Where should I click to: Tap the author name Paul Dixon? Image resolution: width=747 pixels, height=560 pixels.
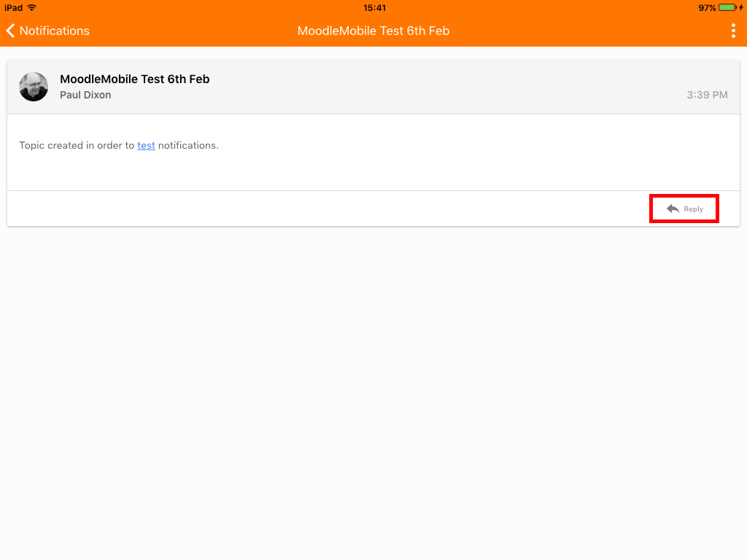(x=86, y=95)
